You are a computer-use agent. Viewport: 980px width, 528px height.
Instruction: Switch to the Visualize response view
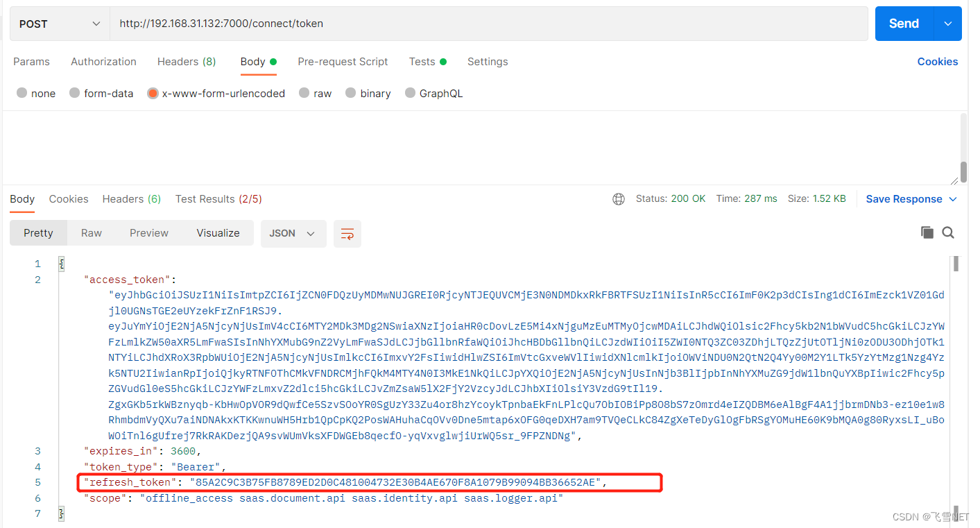pos(218,232)
